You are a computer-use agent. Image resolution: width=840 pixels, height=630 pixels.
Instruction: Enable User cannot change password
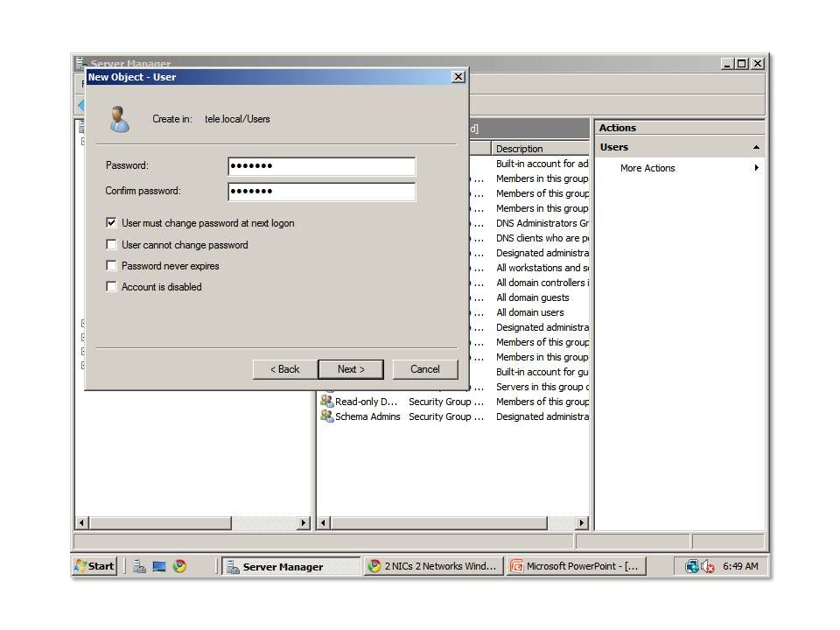111,245
